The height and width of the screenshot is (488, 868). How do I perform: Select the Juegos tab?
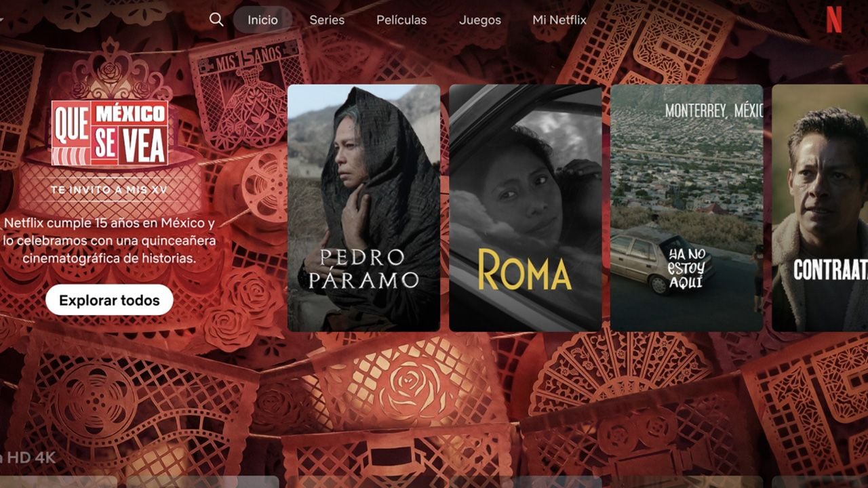[480, 20]
